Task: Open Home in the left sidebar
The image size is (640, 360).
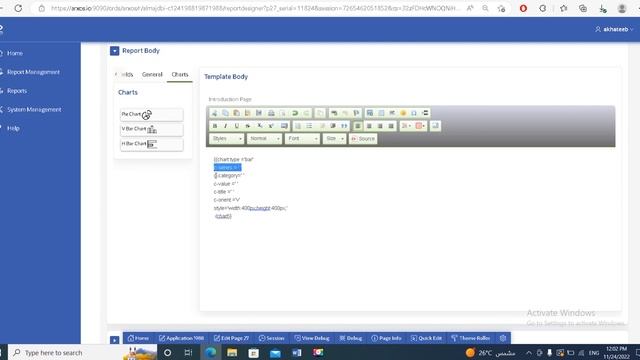Action: (x=15, y=53)
